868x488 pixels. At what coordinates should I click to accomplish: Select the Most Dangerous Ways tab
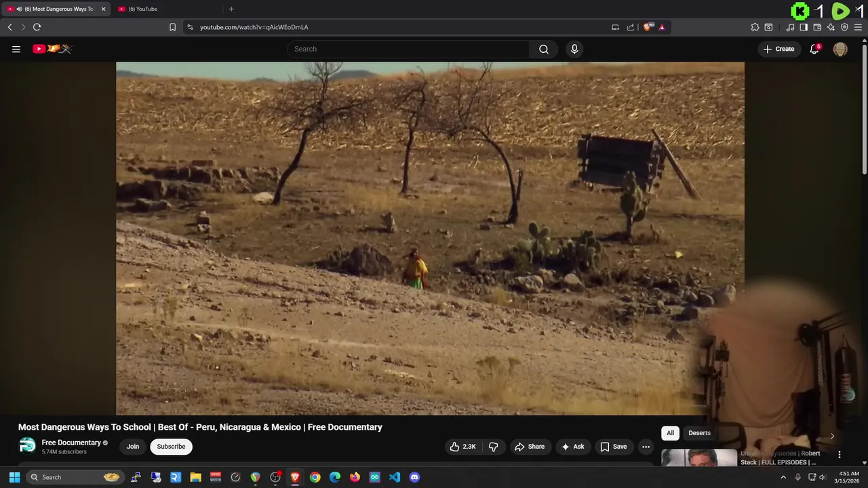(x=54, y=9)
